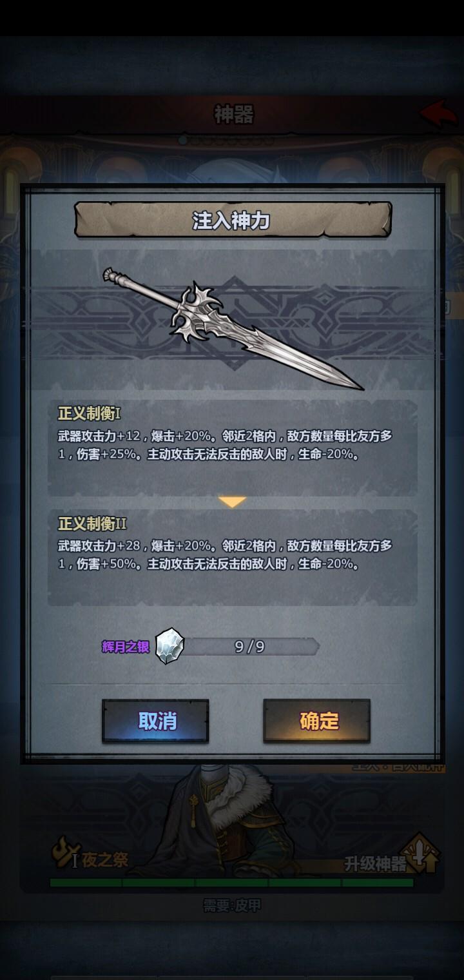Tap the 注入神力 title banner
The image size is (464, 980).
[233, 220]
